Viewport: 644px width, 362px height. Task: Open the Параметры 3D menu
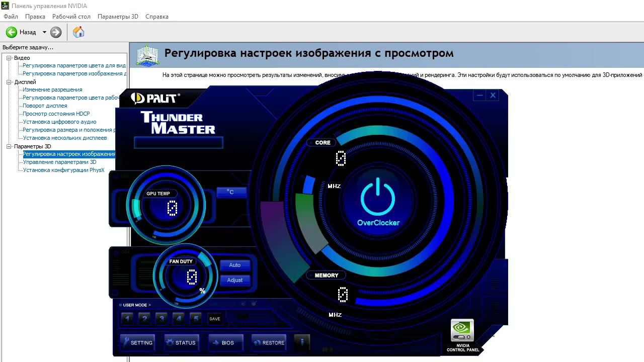tap(118, 17)
